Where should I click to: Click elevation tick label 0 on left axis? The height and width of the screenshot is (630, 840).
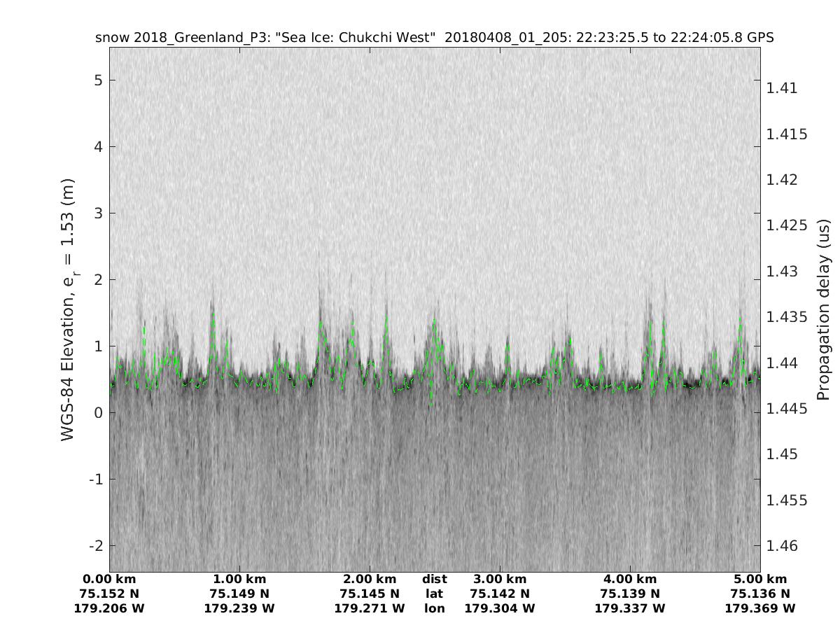pos(99,413)
